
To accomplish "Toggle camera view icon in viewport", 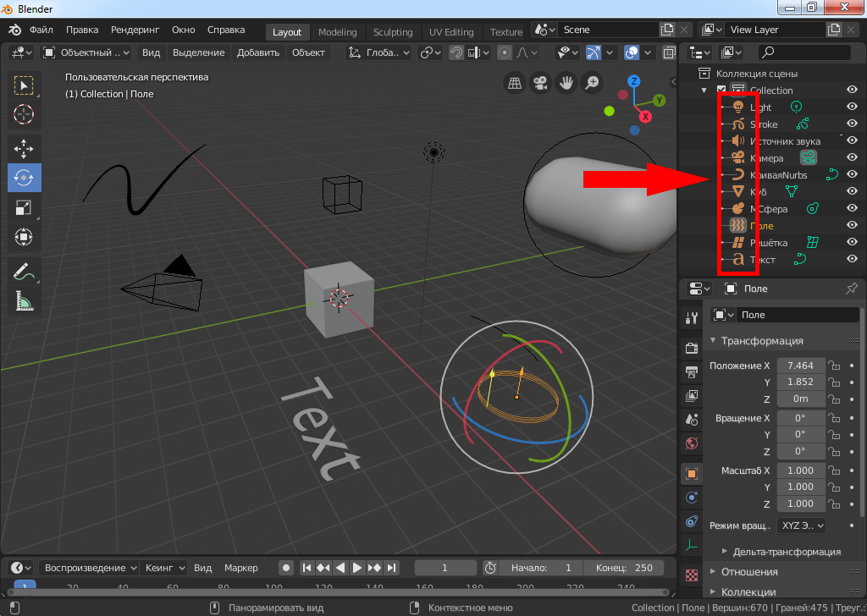I will [538, 83].
